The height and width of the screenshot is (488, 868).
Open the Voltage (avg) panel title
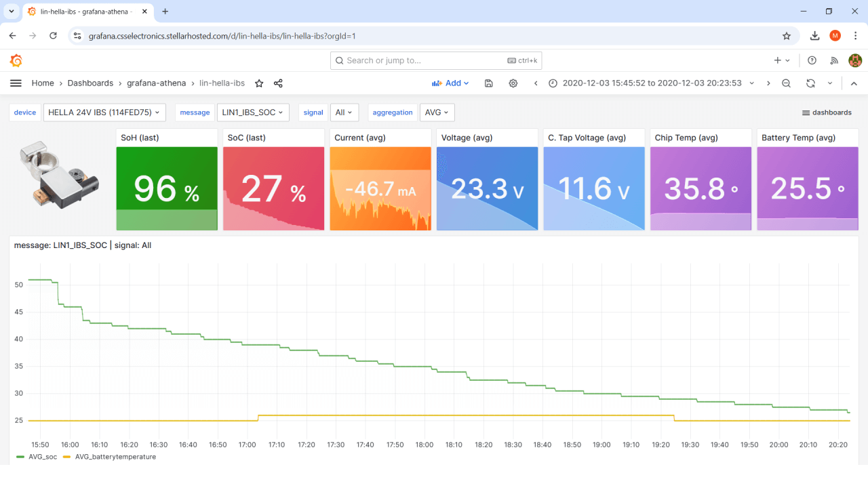[466, 138]
